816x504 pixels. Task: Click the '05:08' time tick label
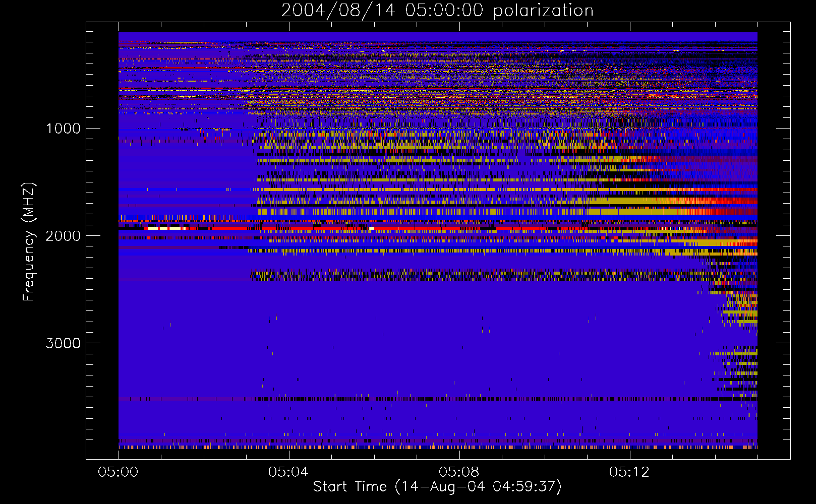click(459, 472)
